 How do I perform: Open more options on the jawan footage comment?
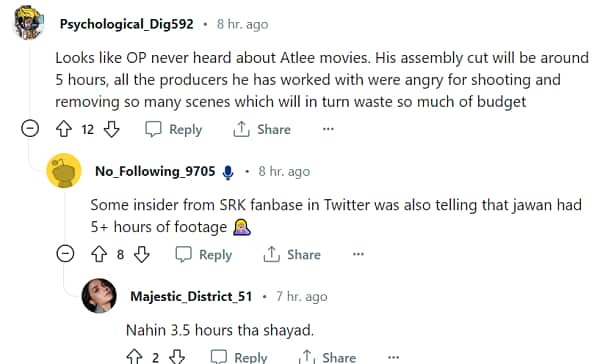click(x=358, y=254)
